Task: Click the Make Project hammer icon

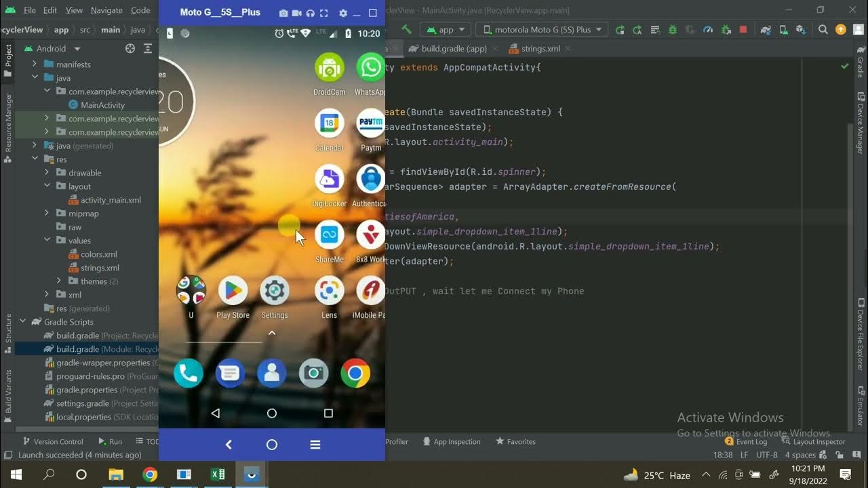Action: (406, 30)
